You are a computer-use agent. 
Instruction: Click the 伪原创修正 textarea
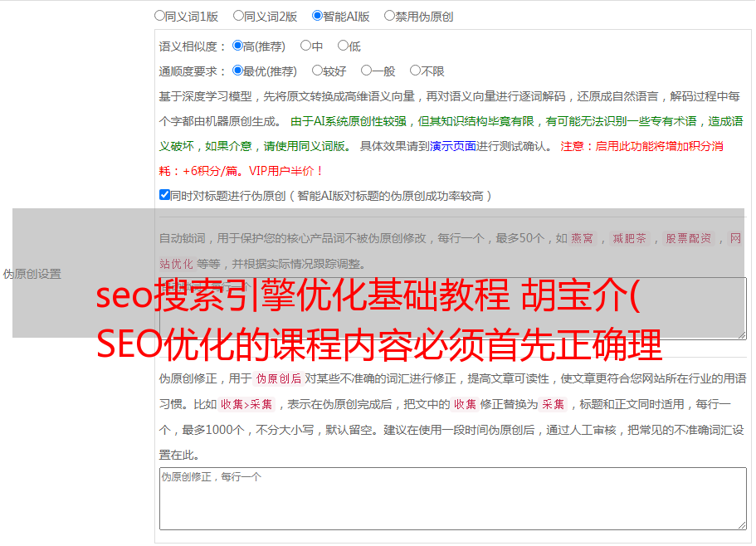tap(453, 499)
